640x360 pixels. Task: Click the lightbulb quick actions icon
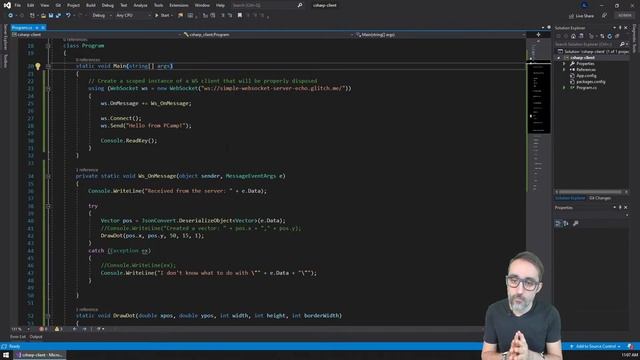38,66
